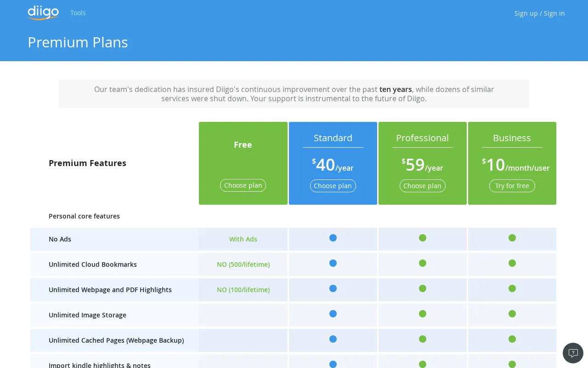Choose the Standard $40/year plan
Viewport: 588px width, 368px height.
tap(333, 186)
